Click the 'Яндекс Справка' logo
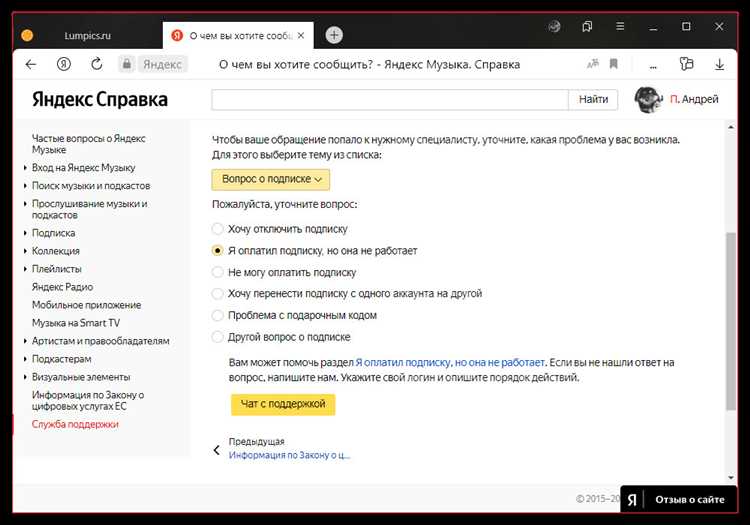Viewport: 750px width, 525px height. click(x=100, y=99)
